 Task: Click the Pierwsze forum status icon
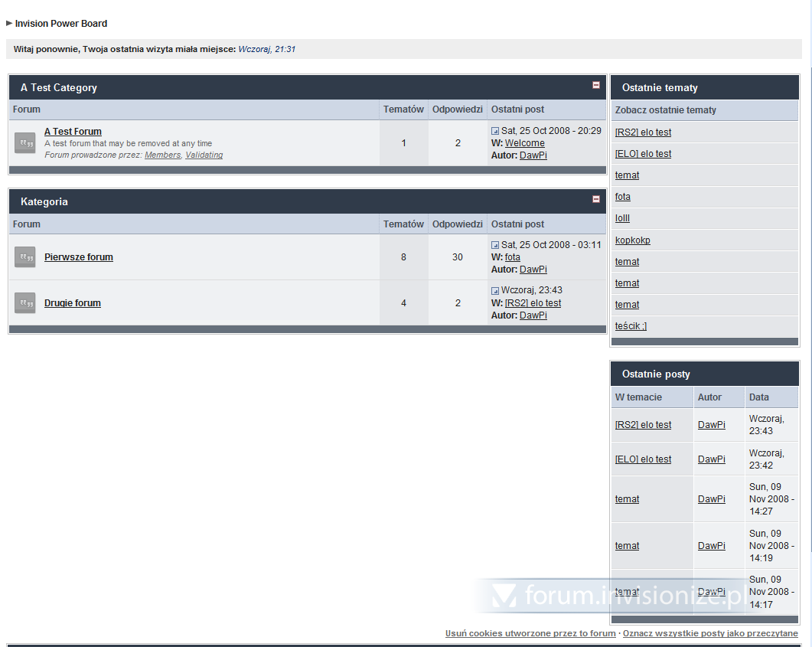click(x=25, y=257)
